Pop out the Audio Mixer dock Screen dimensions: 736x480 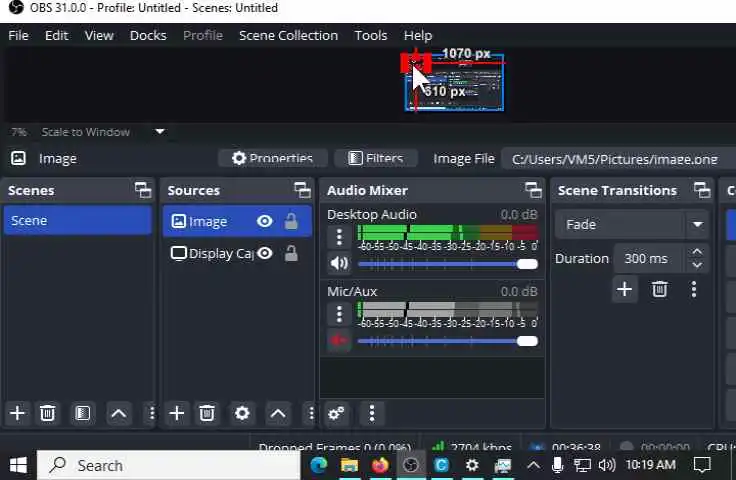(x=533, y=190)
